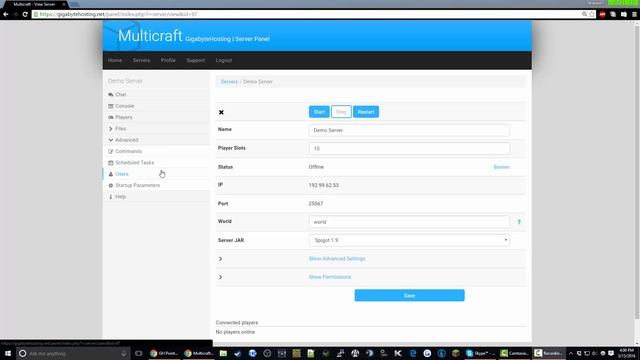Click the Help info icon

click(x=111, y=197)
